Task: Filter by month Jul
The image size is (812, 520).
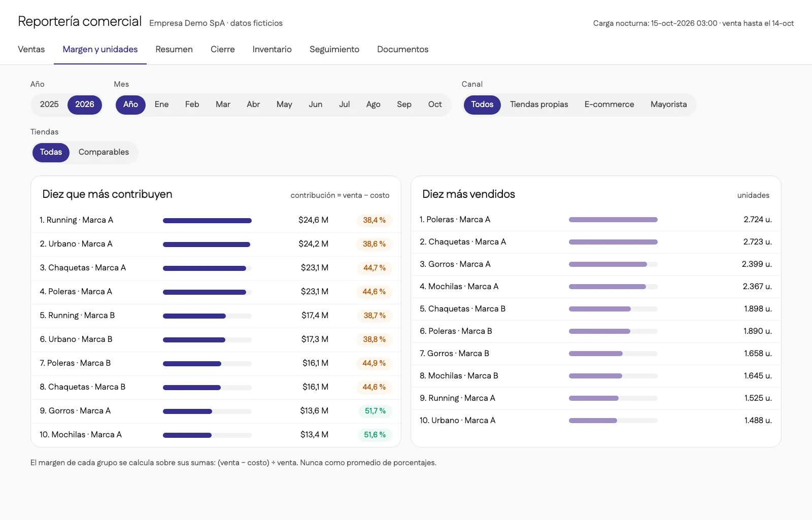Action: (345, 105)
